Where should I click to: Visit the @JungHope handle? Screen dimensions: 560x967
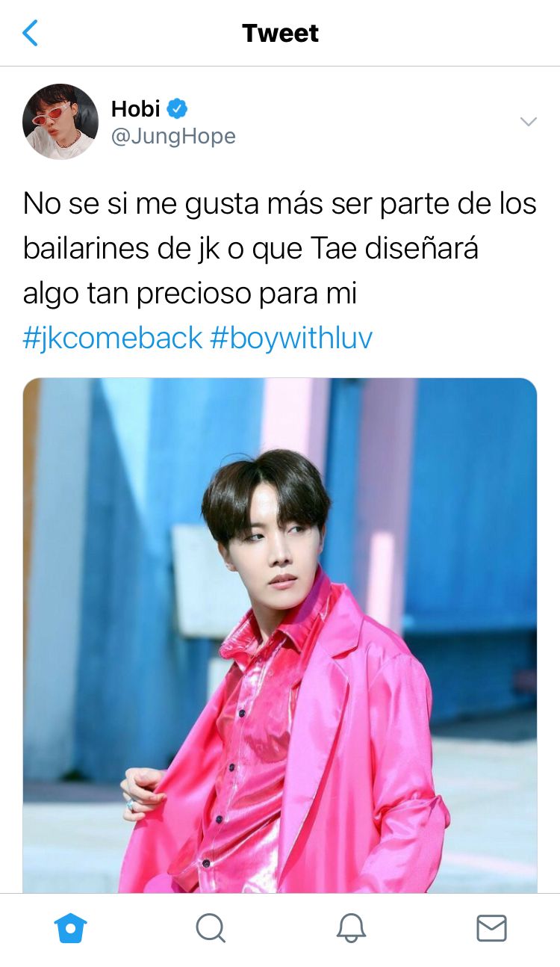tap(173, 137)
